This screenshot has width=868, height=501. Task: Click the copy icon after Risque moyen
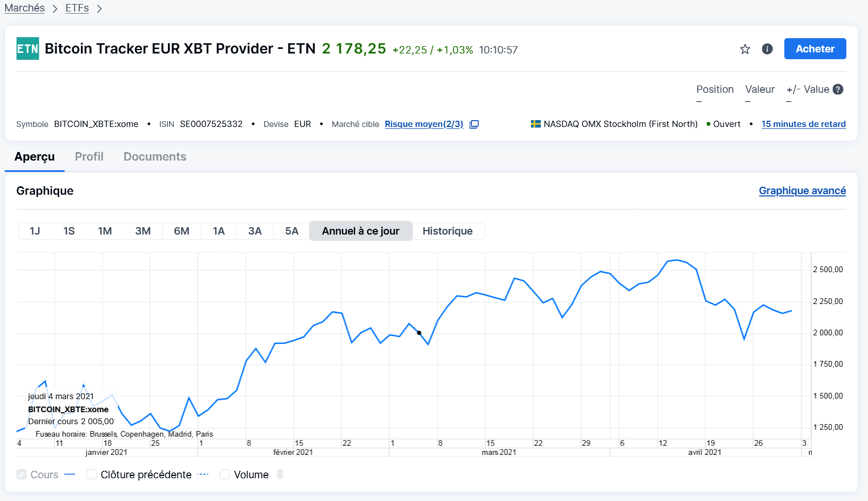click(474, 124)
